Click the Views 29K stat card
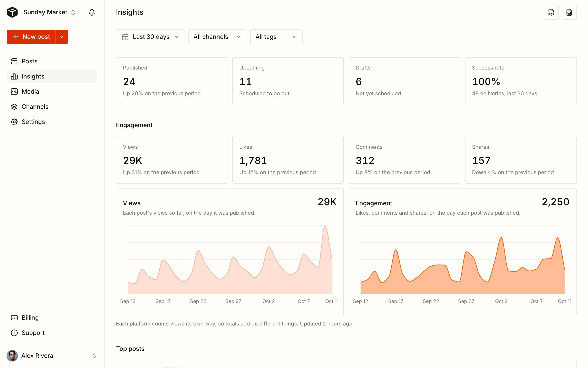 (171, 160)
